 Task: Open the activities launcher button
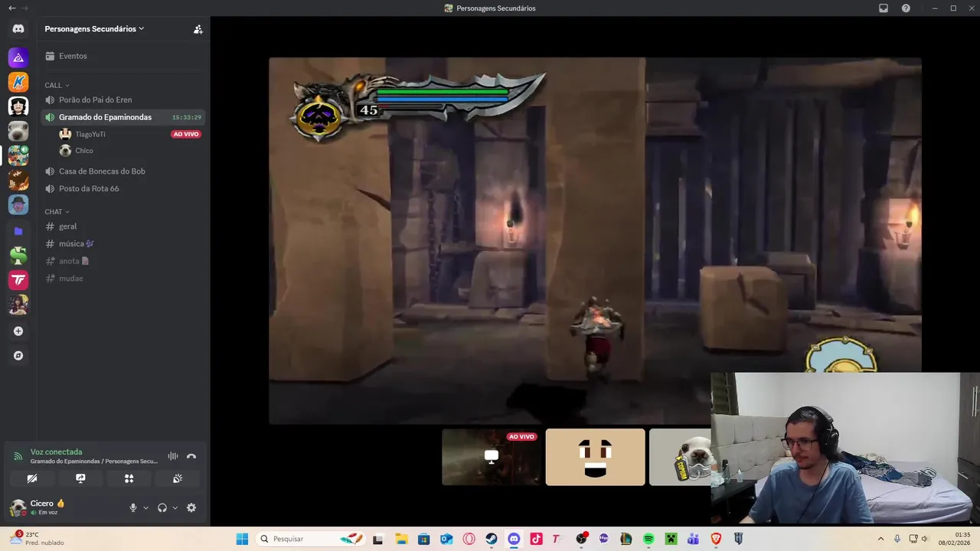tap(129, 478)
